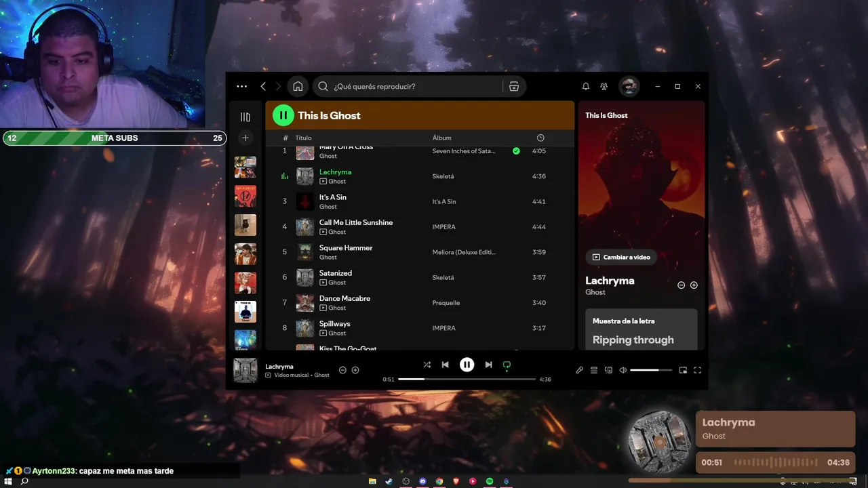The width and height of the screenshot is (868, 488).
Task: Toggle shuffle
Action: [427, 365]
